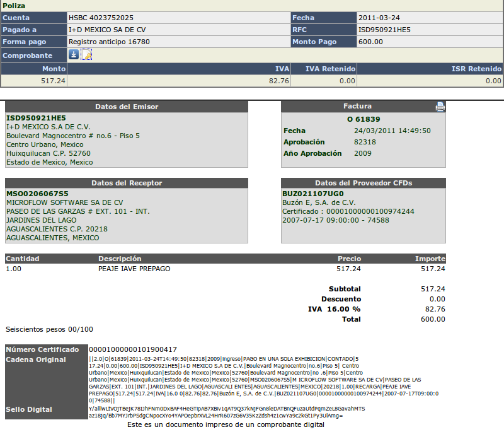504x432 pixels.
Task: Click Huixquilucan C.P. 52760
Action: [49, 153]
